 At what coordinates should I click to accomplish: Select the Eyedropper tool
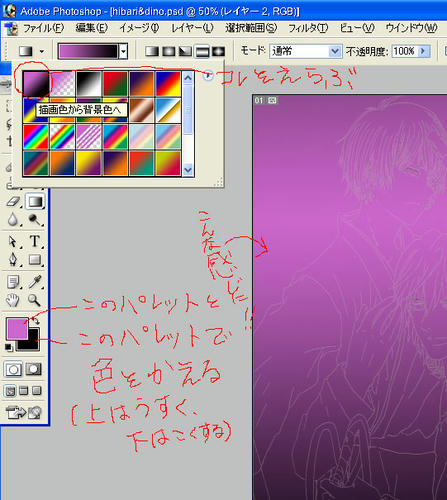[x=35, y=282]
